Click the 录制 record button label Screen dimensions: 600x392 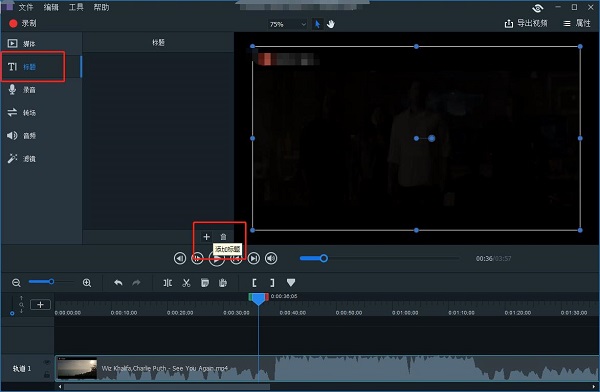click(x=29, y=23)
